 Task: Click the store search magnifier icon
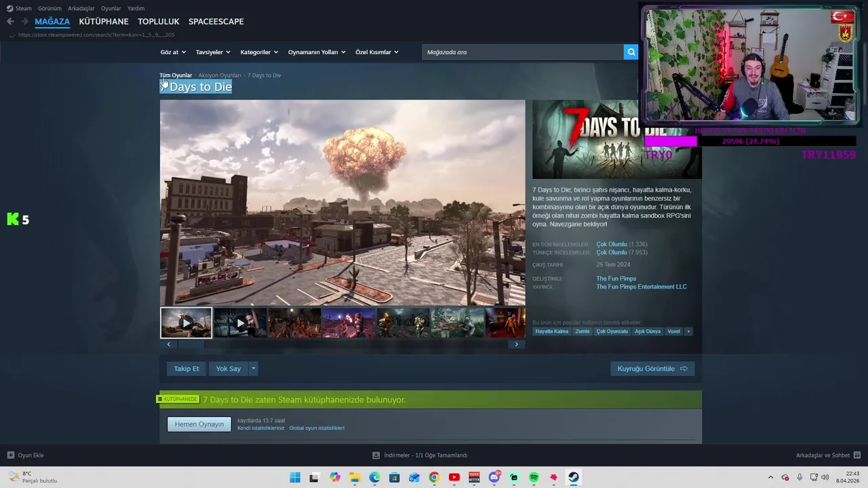pyautogui.click(x=631, y=52)
